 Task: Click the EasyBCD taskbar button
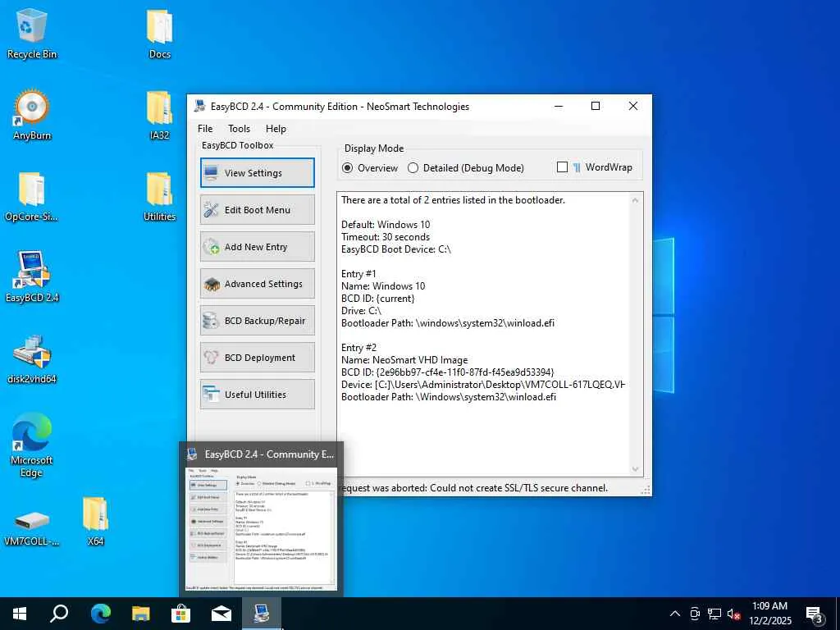(x=262, y=614)
